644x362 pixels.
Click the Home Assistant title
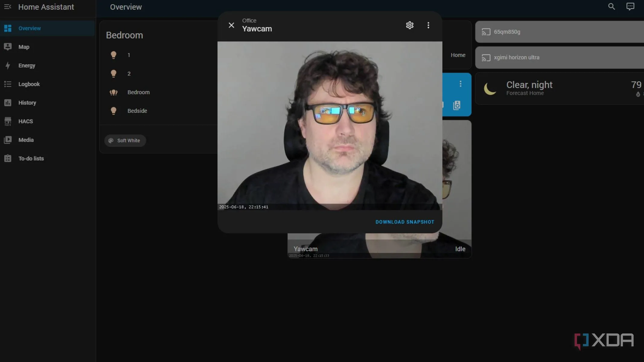pos(46,7)
